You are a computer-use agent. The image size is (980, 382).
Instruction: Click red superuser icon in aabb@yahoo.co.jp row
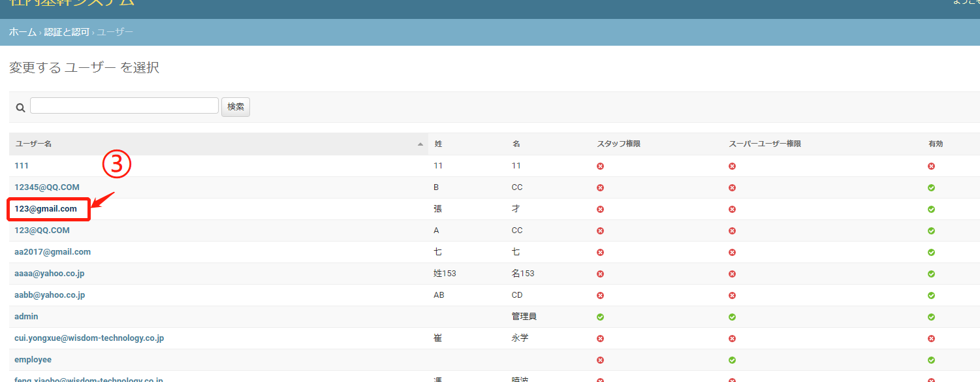point(732,295)
